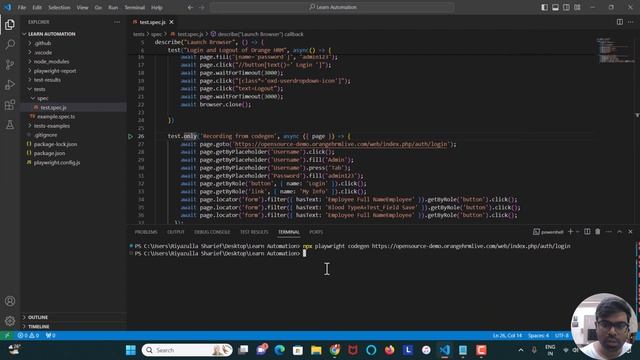Click the powershell terminal label
The height and width of the screenshot is (360, 640).
(548, 232)
